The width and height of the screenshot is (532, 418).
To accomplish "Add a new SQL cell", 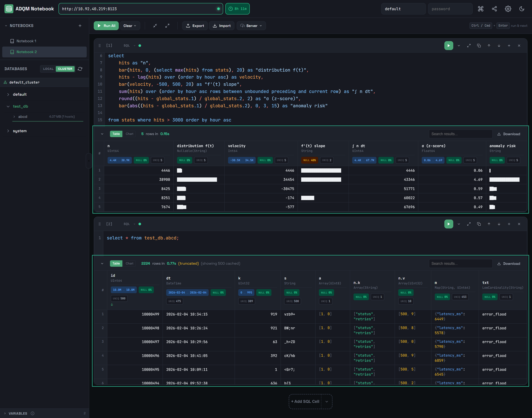I will pyautogui.click(x=305, y=401).
